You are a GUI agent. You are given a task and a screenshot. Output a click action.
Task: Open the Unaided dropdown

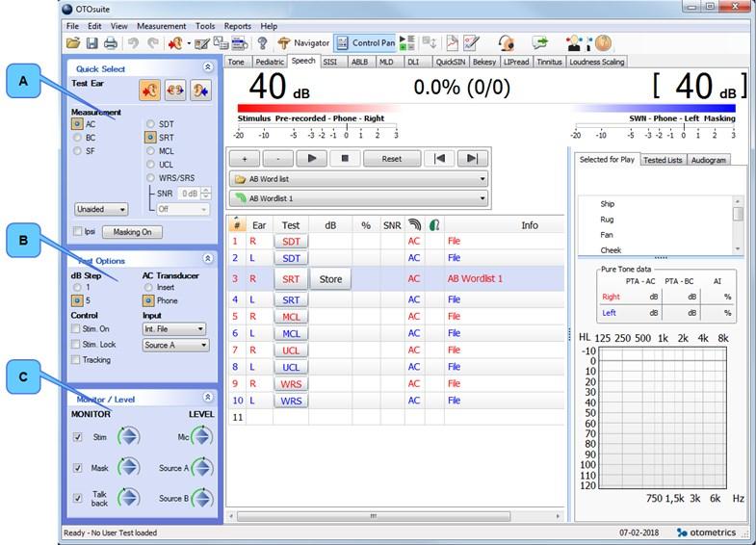click(101, 209)
